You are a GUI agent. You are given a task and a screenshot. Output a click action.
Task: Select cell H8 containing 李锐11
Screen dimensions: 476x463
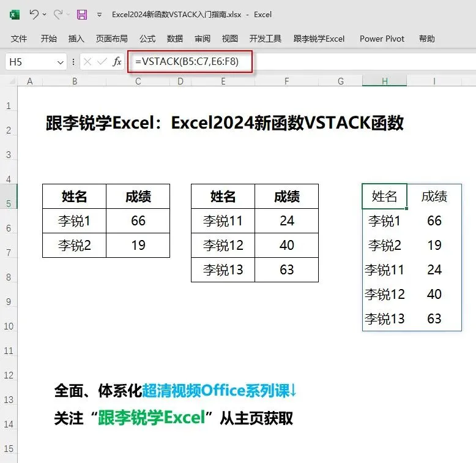384,270
